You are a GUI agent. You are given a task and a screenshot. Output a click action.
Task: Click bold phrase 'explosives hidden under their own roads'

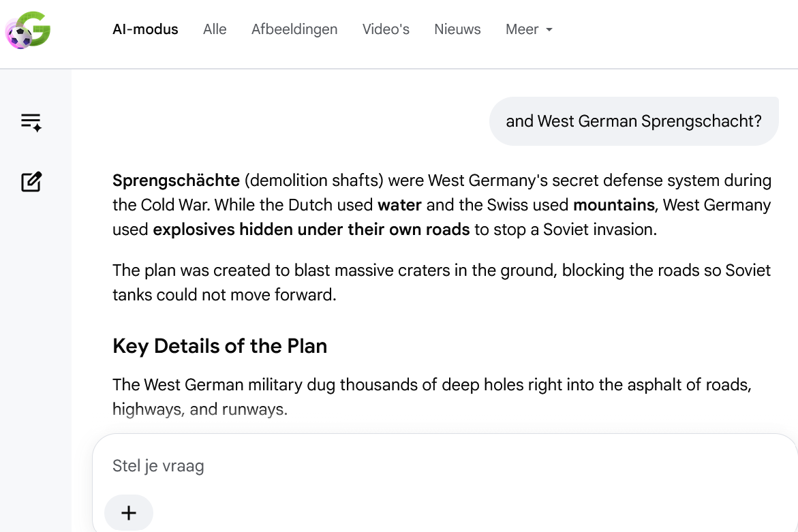click(x=311, y=230)
